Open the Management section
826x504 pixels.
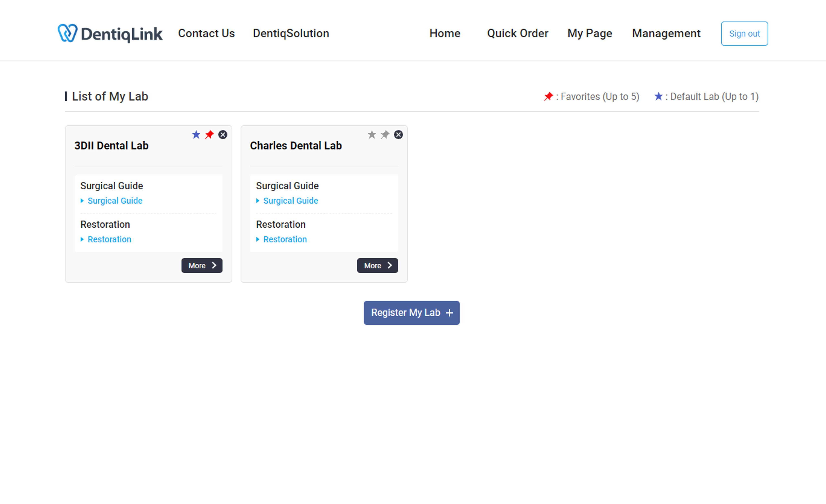click(x=666, y=33)
